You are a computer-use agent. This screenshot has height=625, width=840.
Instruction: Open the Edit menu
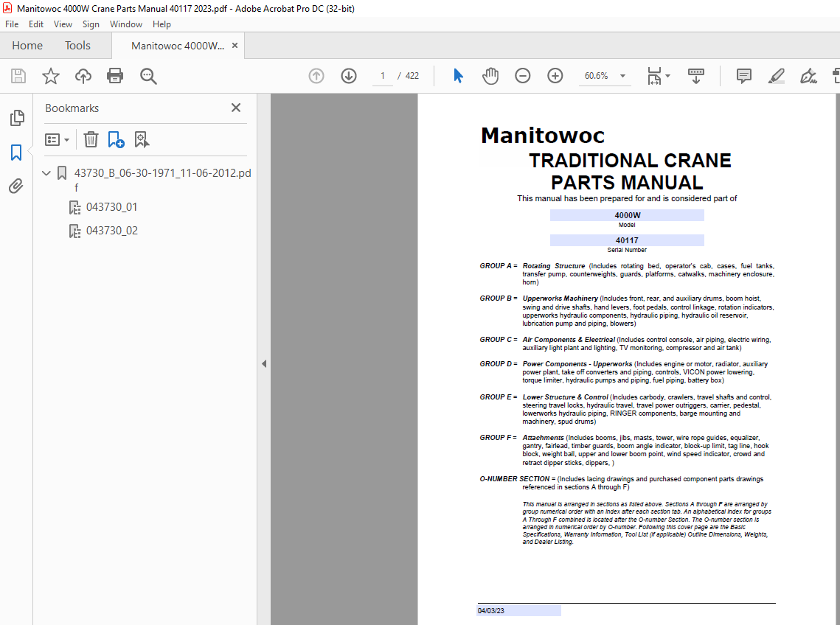pos(36,24)
